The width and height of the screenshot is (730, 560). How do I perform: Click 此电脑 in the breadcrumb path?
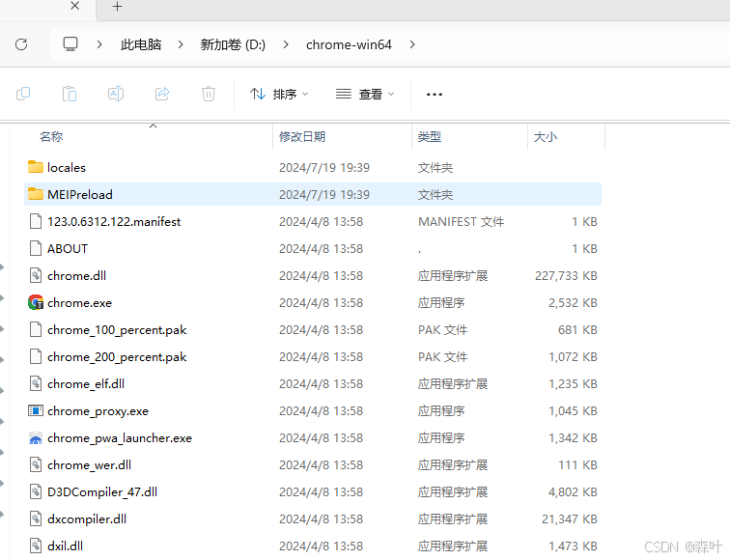(141, 44)
